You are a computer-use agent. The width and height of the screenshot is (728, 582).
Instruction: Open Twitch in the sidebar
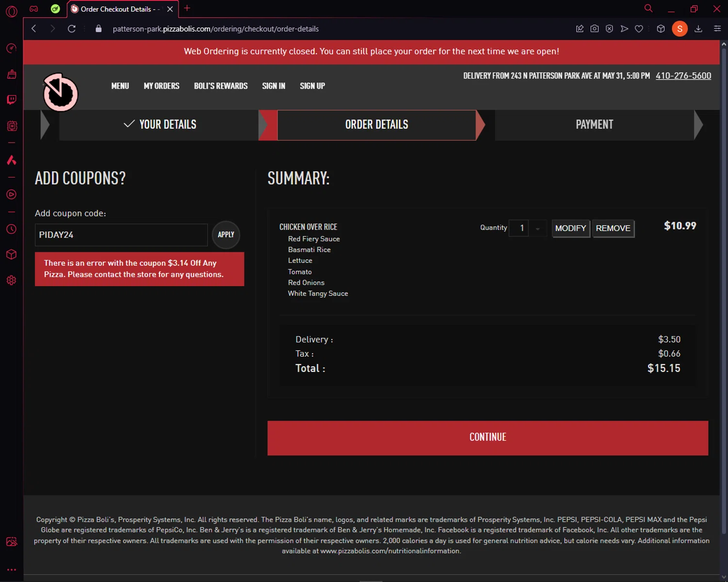(12, 100)
